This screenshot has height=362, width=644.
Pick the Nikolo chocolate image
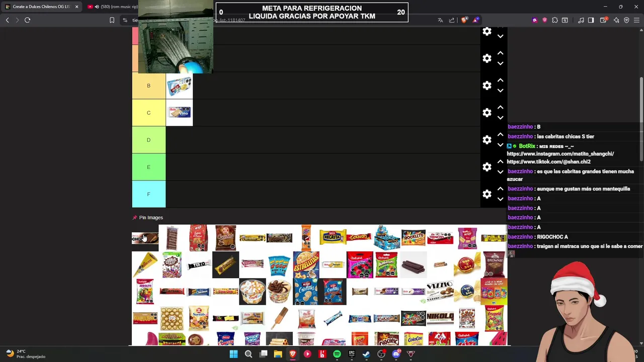(440, 318)
